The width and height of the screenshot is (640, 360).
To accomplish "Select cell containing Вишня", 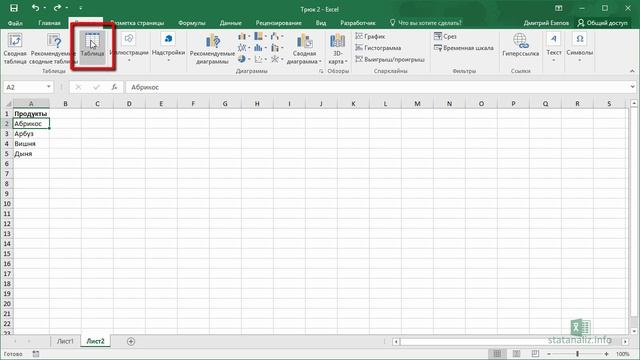I will pyautogui.click(x=31, y=144).
